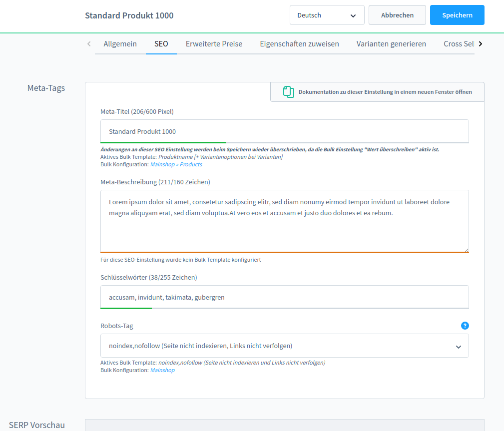Viewport: 504px width, 431px height.
Task: Open the Deutsch language dropdown
Action: [x=327, y=15]
